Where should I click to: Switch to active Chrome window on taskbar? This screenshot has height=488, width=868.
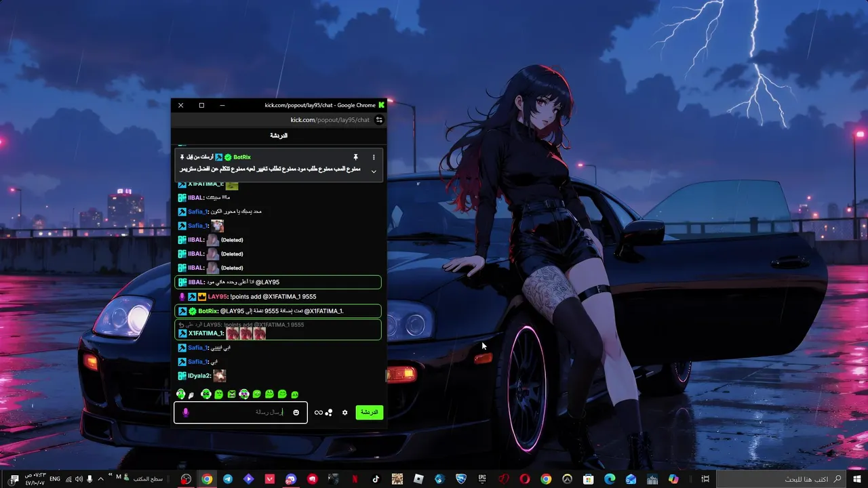coord(207,479)
